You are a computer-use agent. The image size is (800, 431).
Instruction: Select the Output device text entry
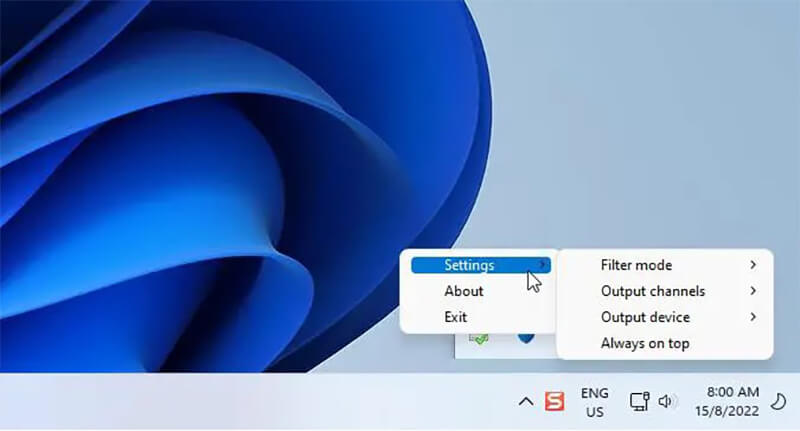(x=645, y=317)
